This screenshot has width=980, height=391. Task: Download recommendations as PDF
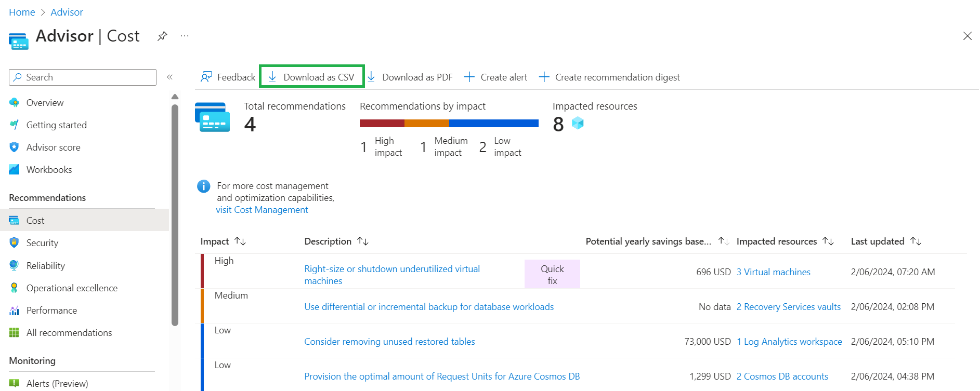(x=410, y=77)
